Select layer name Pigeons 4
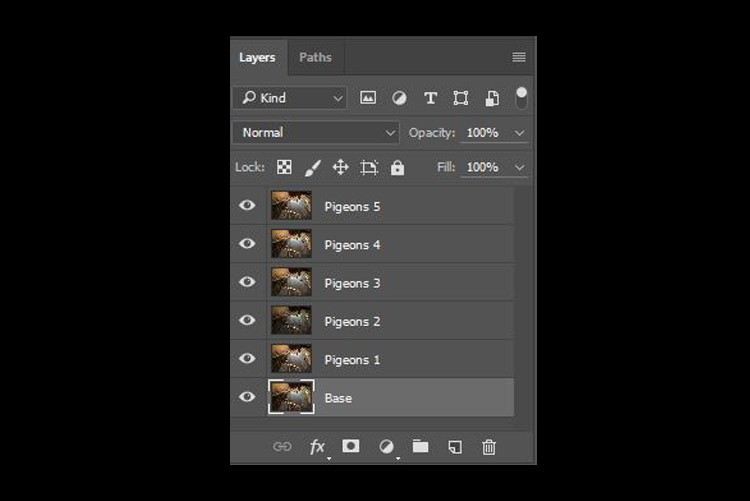 (x=352, y=245)
